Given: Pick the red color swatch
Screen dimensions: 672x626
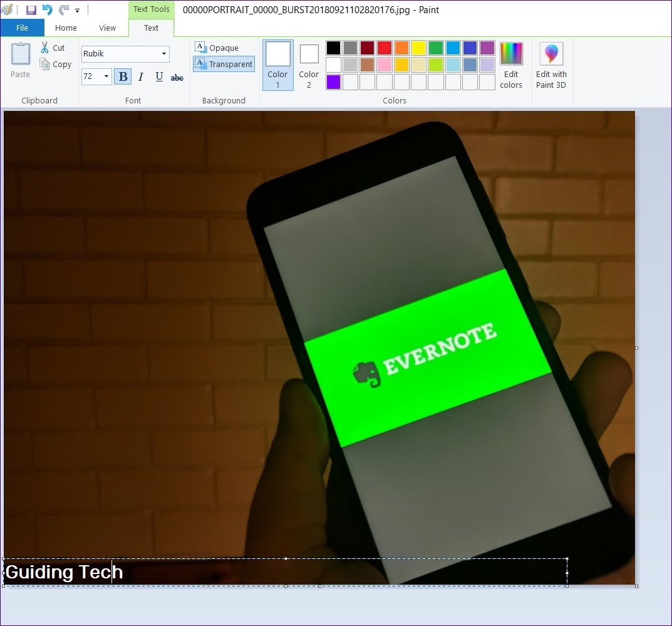Looking at the screenshot, I should (384, 48).
